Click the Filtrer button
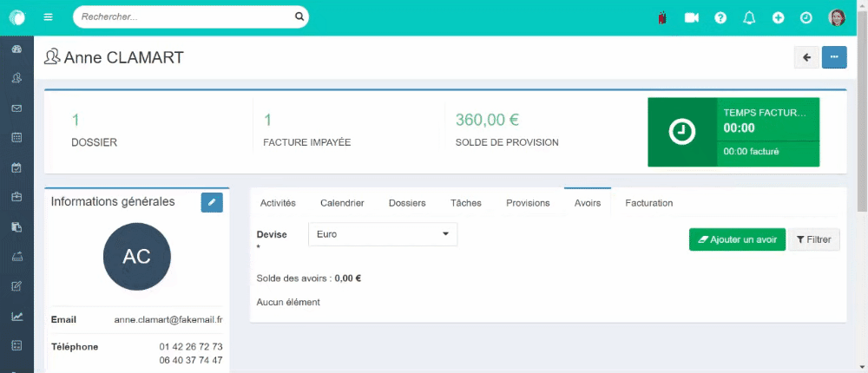The image size is (868, 373). click(x=814, y=239)
